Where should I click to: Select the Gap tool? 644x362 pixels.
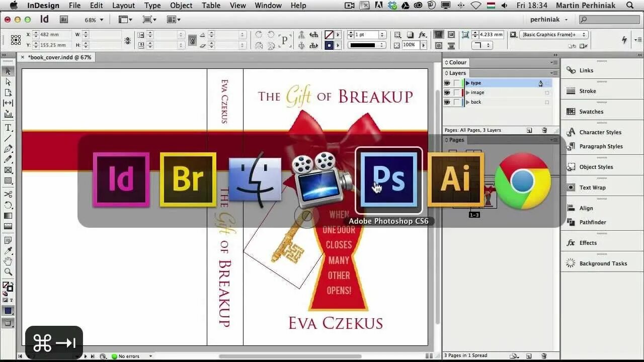pyautogui.click(x=8, y=103)
